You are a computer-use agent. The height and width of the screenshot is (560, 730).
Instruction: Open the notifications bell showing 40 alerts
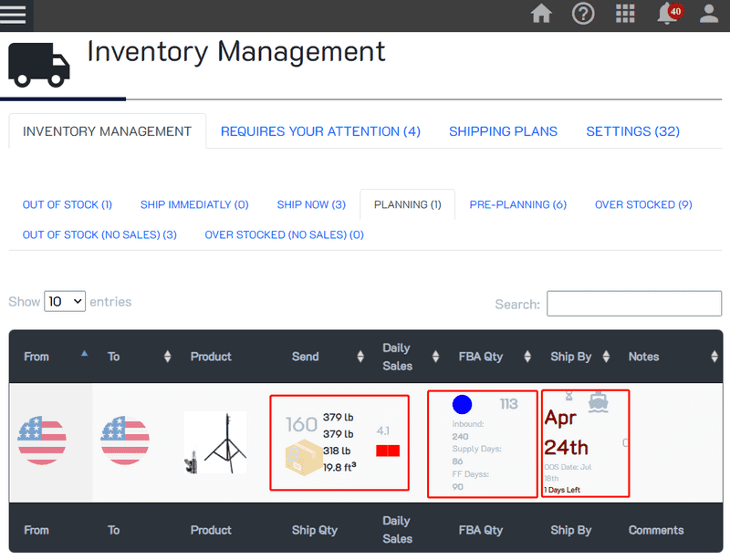(x=667, y=14)
